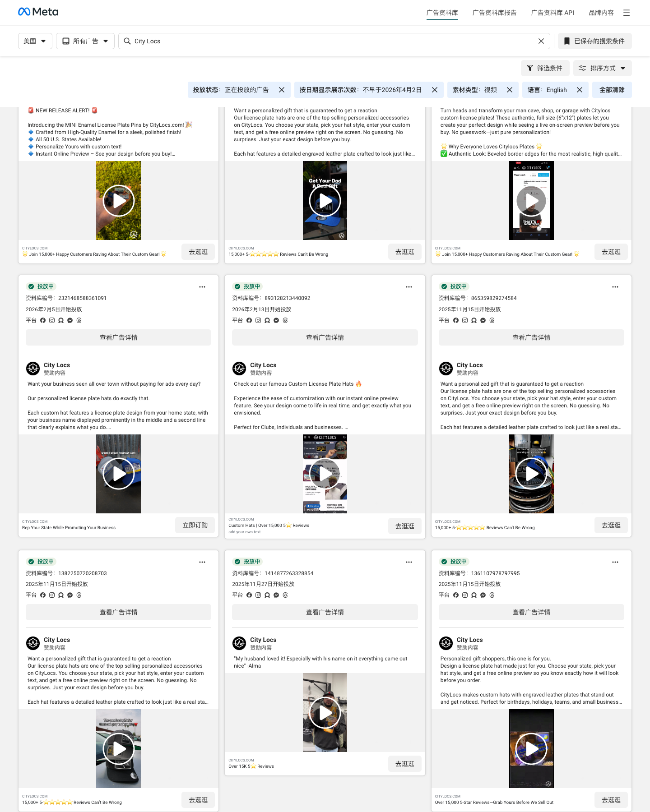Open three-dot menu for ad 893128213440092
The image size is (650, 812).
pos(409,287)
